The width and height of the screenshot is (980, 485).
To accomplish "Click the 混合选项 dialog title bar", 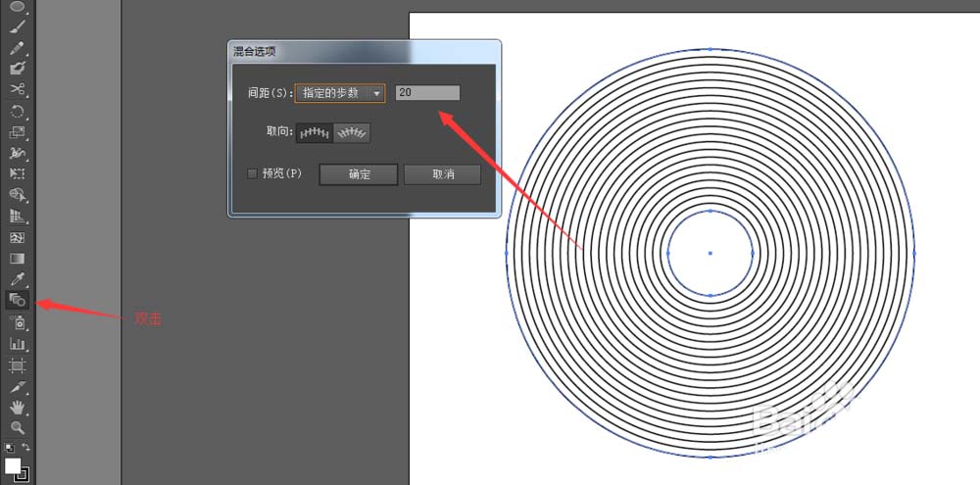I will 365,52.
